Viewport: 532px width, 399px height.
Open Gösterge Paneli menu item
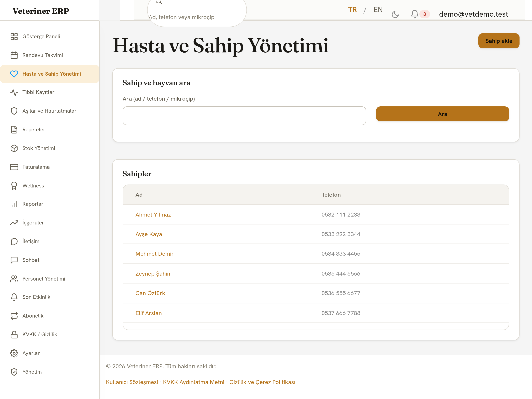pos(50,36)
